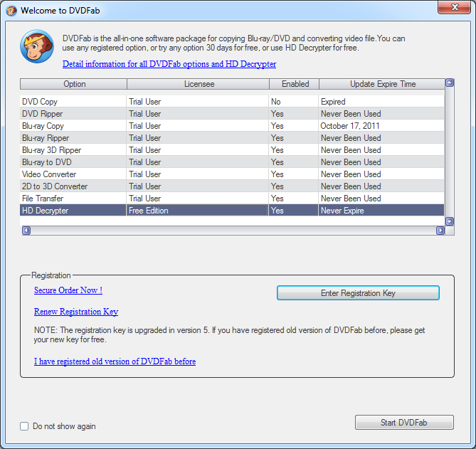Click the list's scroll up arrow

[450, 83]
